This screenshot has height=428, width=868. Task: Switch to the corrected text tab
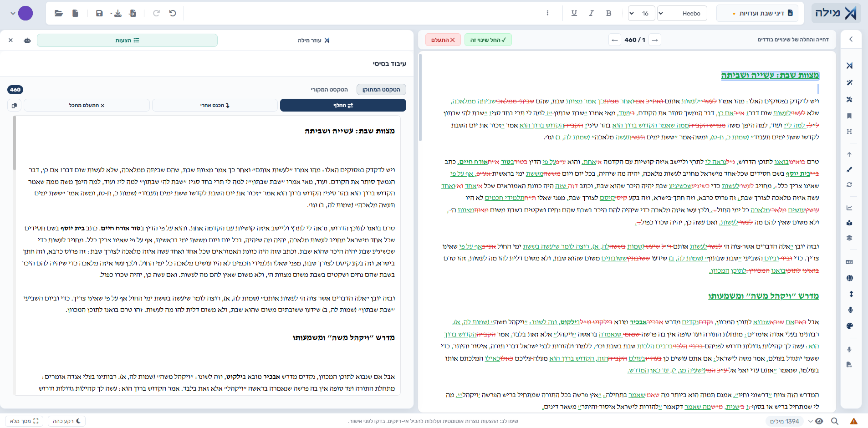coord(381,90)
